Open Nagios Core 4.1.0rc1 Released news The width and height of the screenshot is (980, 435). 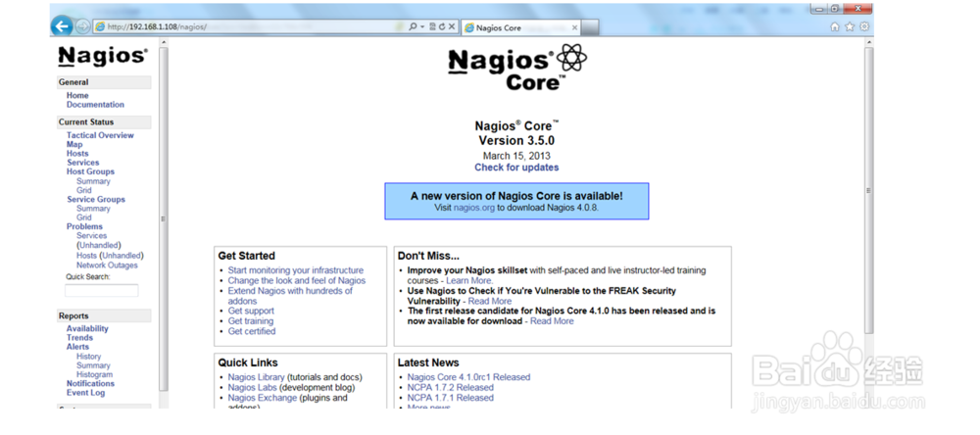click(468, 377)
